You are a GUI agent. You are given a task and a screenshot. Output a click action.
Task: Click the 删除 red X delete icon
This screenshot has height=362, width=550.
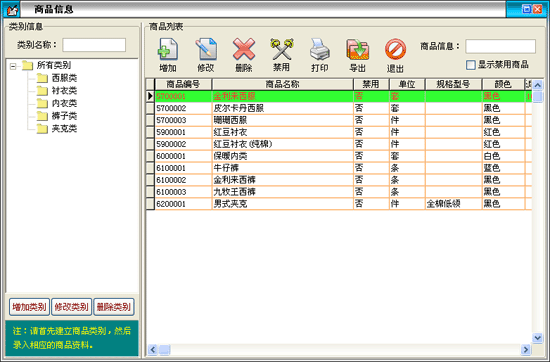pos(243,50)
